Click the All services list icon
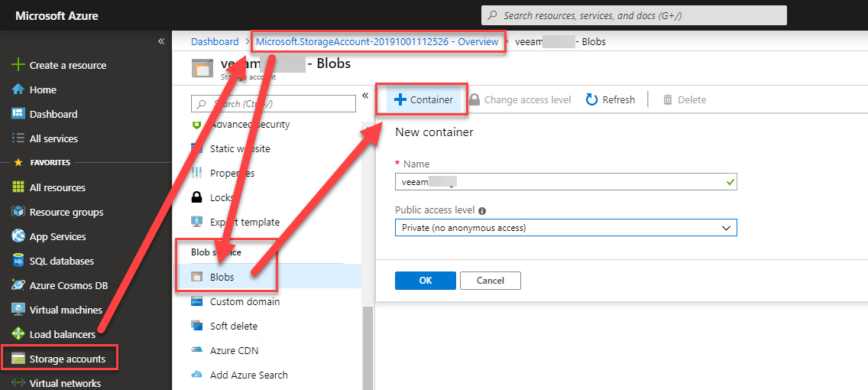Viewport: 868px width, 390px height. point(18,138)
